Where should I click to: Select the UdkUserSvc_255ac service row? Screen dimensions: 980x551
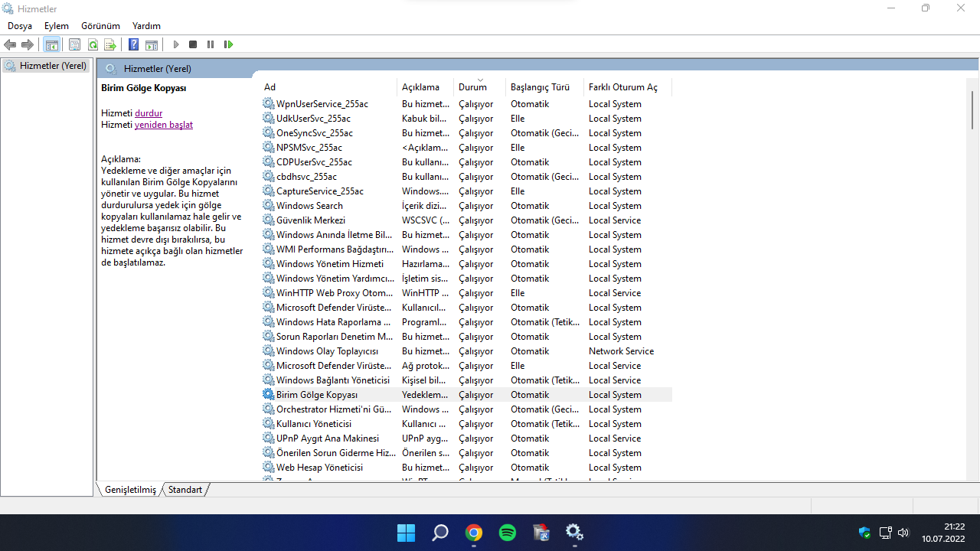click(x=466, y=119)
